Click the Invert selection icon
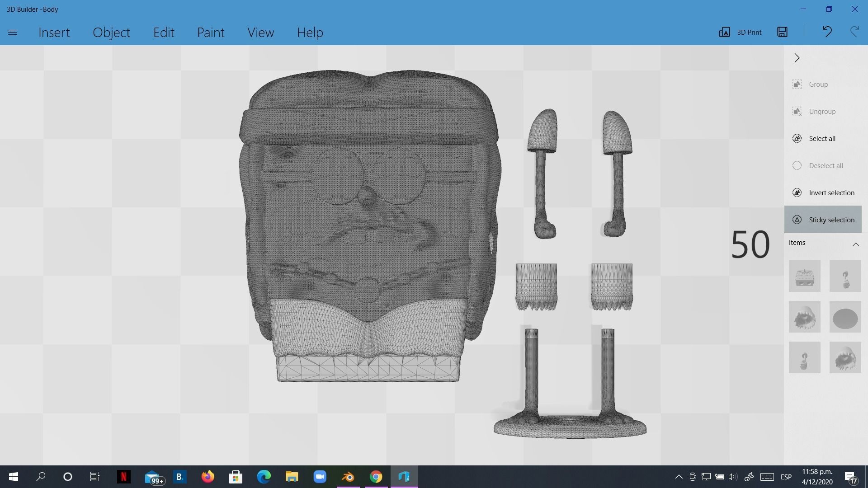The image size is (868, 488). pos(797,193)
